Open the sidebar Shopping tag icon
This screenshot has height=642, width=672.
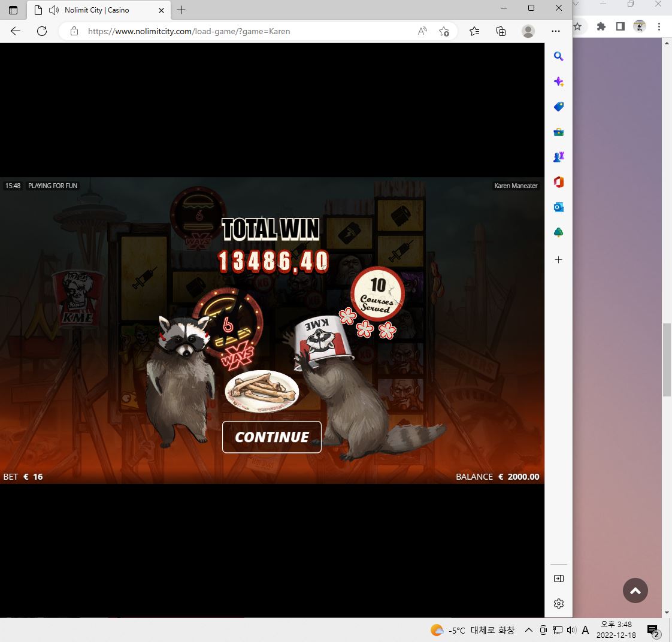(558, 107)
